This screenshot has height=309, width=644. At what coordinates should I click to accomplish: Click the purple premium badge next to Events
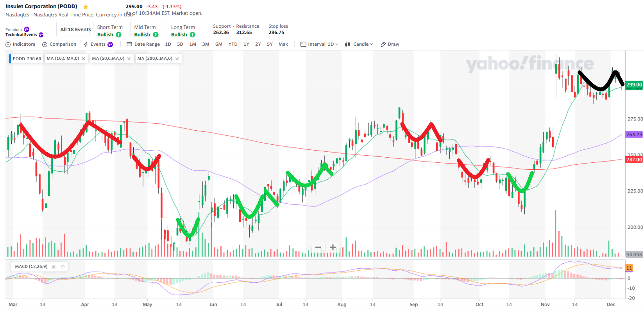point(110,45)
